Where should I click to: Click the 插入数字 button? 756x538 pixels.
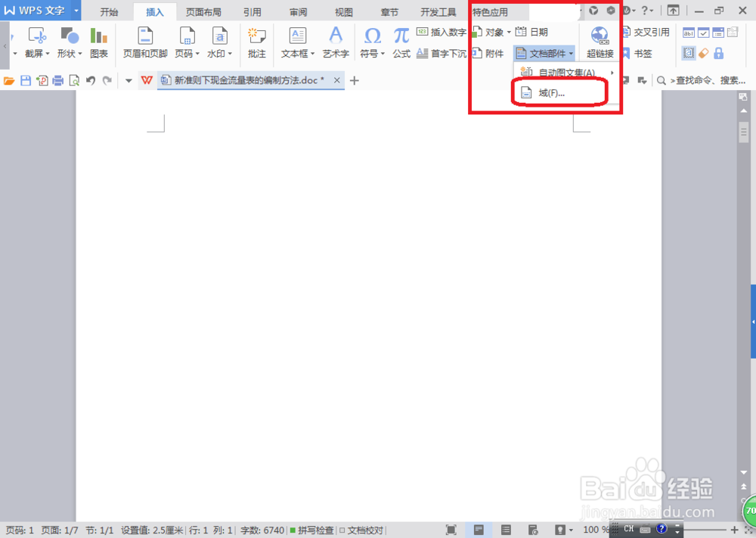442,33
